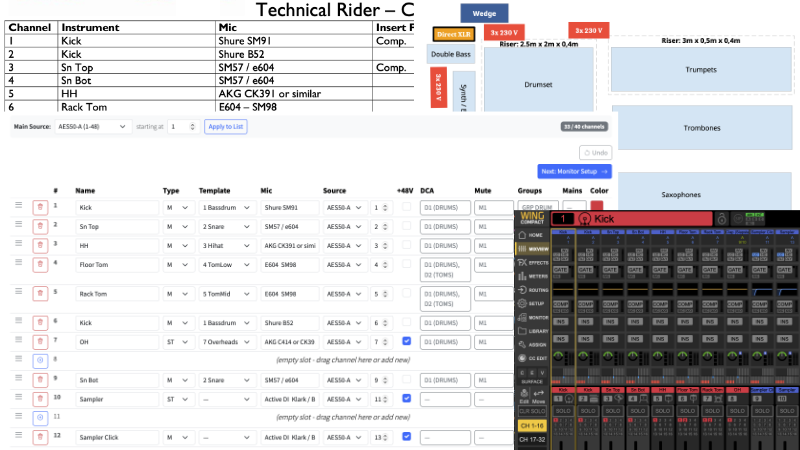The height and width of the screenshot is (450, 800).
Task: Delete the Sampler Click channel row
Action: (40, 437)
